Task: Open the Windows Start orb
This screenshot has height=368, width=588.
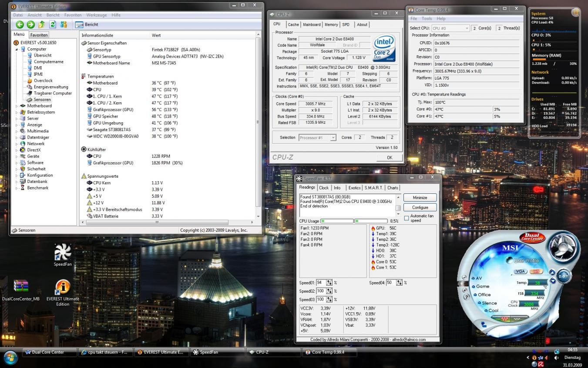Action: tap(10, 358)
